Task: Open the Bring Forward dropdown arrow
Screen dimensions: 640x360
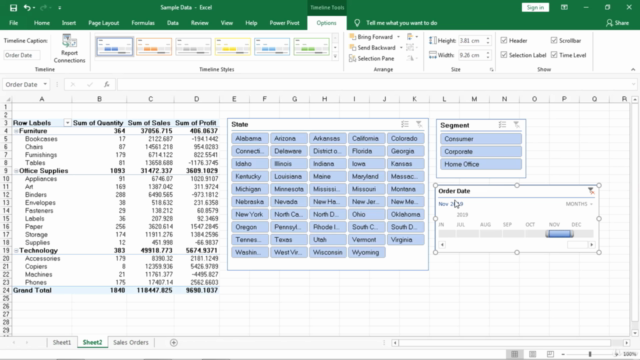Action: pyautogui.click(x=399, y=37)
